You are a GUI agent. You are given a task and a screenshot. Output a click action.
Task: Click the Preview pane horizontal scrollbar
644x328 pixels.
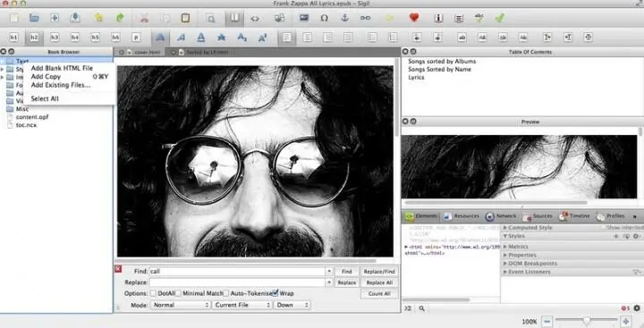click(x=496, y=202)
